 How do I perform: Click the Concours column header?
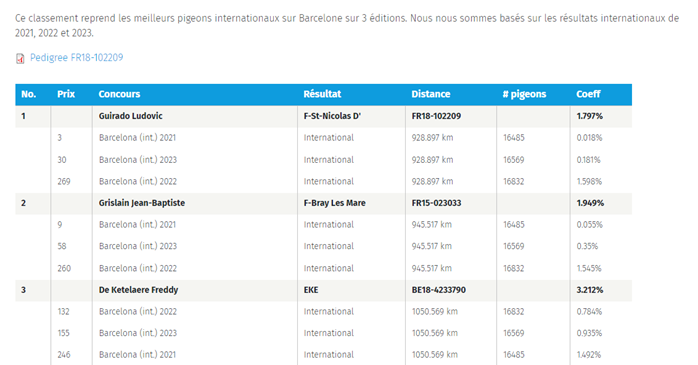[x=119, y=94]
